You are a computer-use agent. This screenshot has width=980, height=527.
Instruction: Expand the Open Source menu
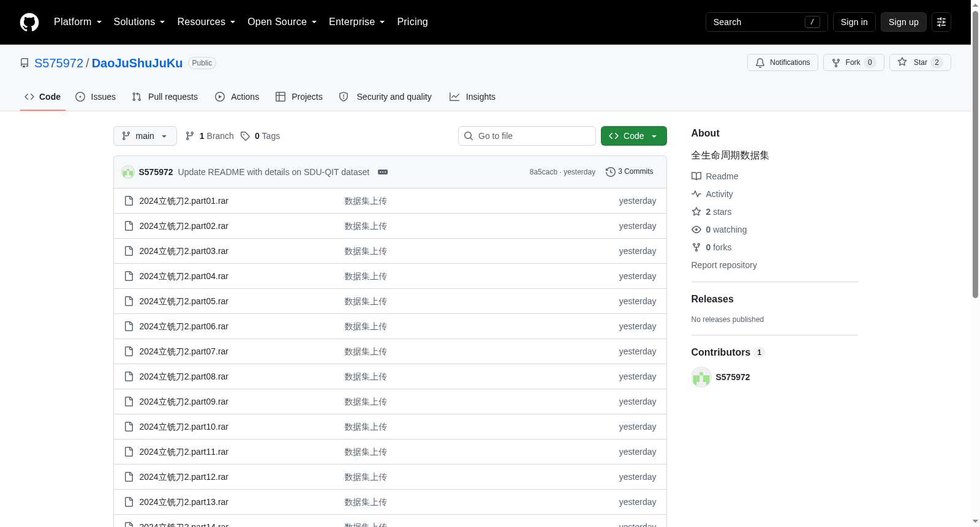tap(282, 22)
